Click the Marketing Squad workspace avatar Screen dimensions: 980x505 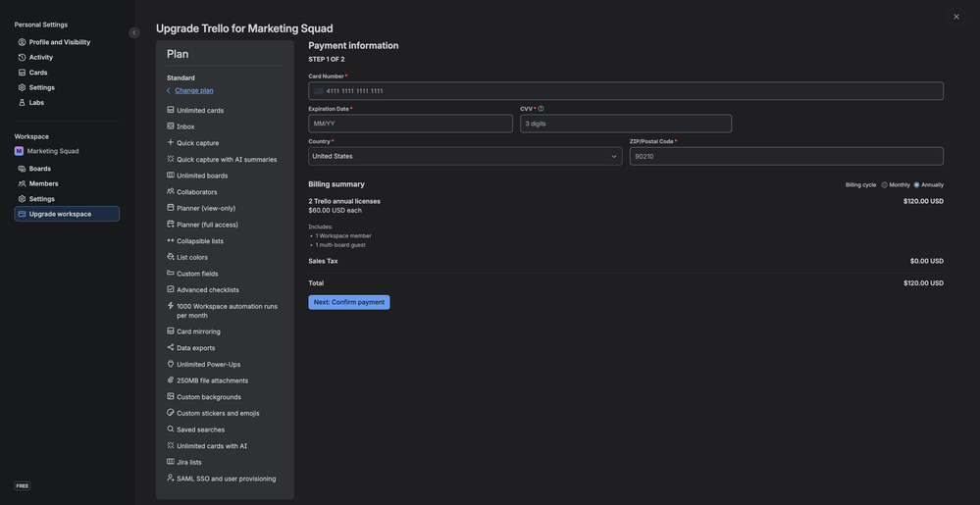pyautogui.click(x=19, y=151)
